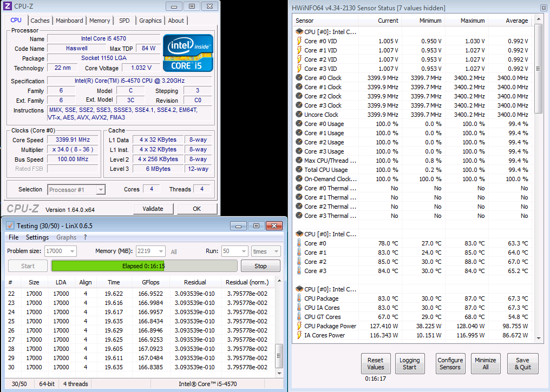
Task: Stop the LinX test run
Action: tap(260, 266)
